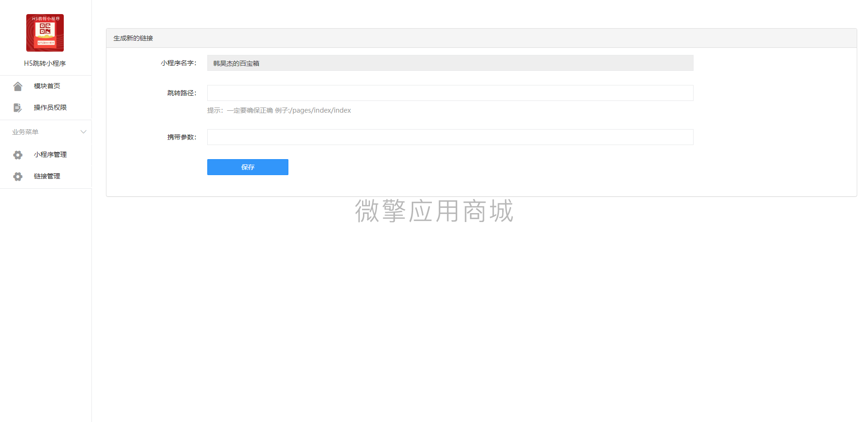Click the H5跳转小程序 red logo image
Image resolution: width=868 pixels, height=422 pixels.
click(45, 33)
